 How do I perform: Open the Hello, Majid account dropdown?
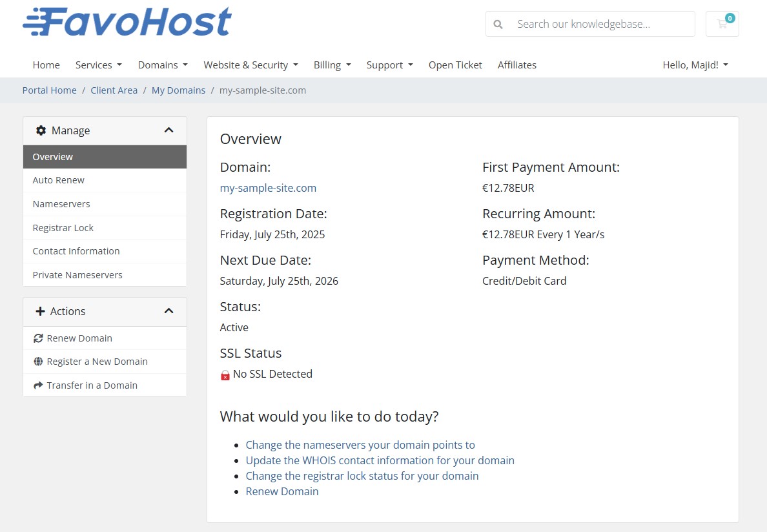[695, 65]
